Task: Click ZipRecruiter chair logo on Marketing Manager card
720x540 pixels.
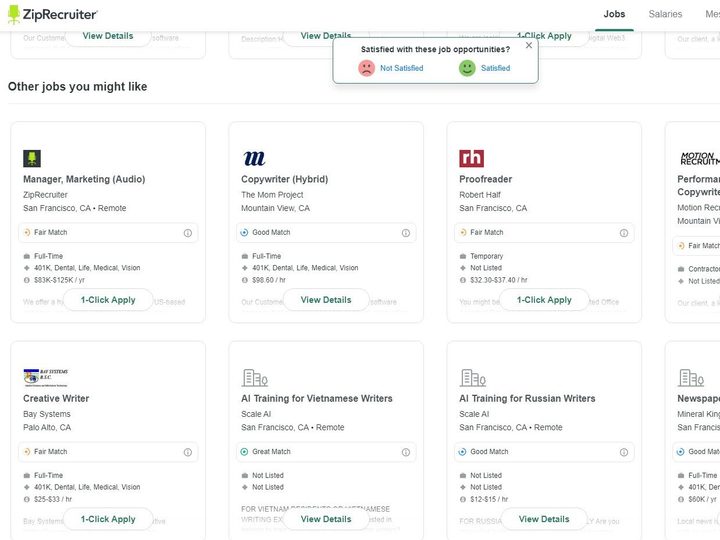Action: [x=32, y=158]
